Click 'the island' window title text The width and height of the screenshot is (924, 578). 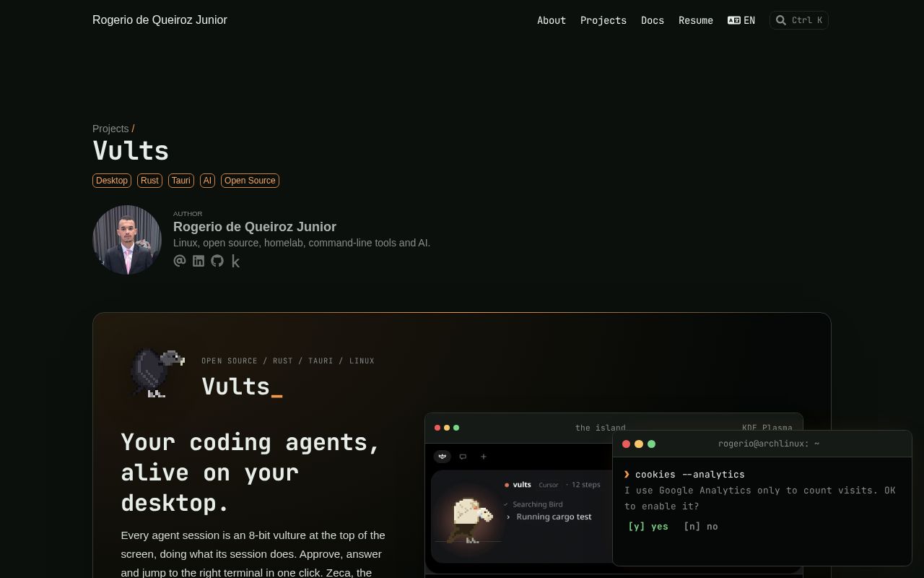601,428
